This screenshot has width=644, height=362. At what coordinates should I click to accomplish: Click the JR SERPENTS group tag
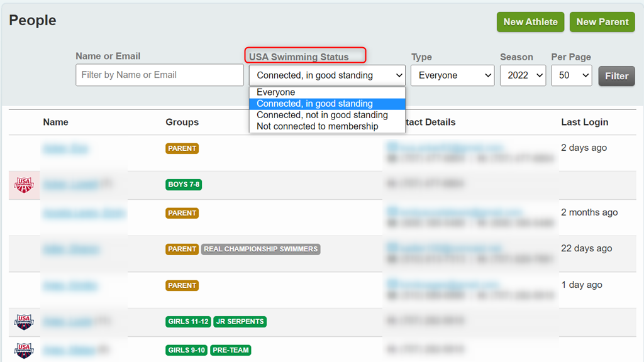240,321
